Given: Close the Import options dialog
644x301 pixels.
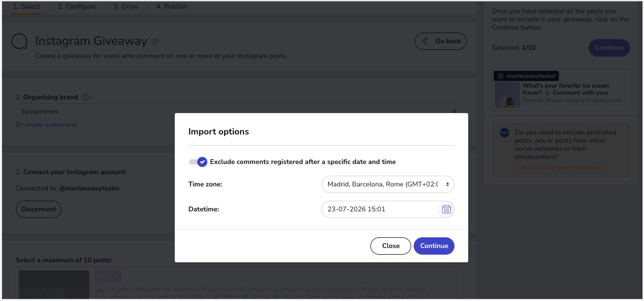Looking at the screenshot, I should click(x=391, y=245).
